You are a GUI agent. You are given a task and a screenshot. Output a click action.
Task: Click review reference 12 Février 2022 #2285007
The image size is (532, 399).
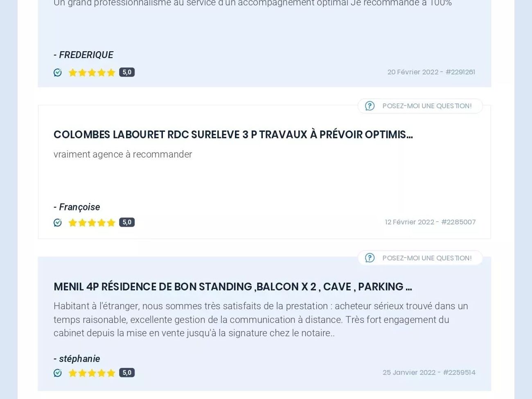[x=430, y=222]
